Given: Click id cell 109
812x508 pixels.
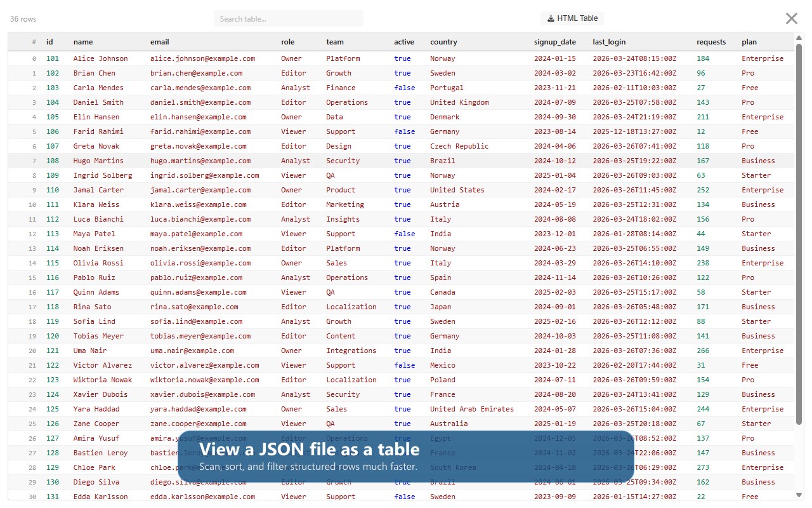Looking at the screenshot, I should tap(53, 175).
